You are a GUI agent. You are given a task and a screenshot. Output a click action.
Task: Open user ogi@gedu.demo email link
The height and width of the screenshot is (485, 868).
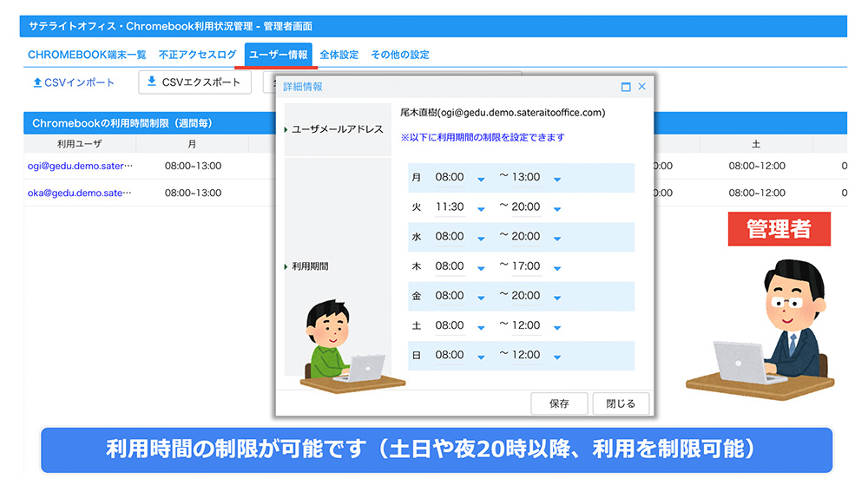pos(80,166)
